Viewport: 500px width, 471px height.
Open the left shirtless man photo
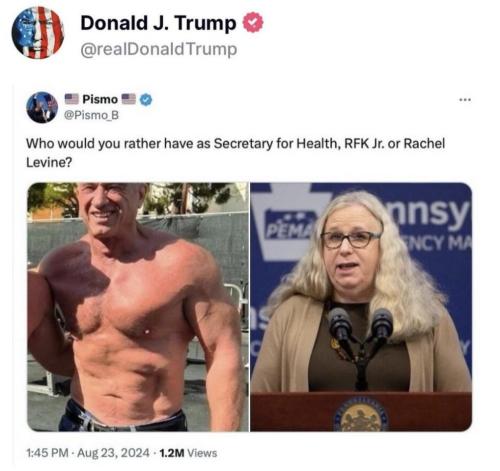(138, 307)
